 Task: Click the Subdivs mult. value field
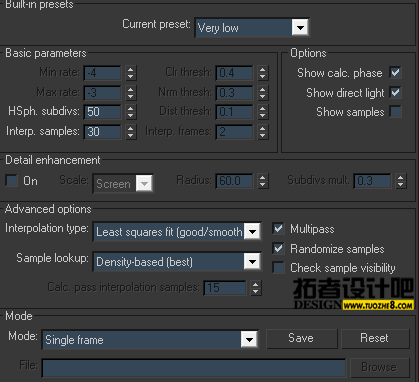(x=372, y=181)
